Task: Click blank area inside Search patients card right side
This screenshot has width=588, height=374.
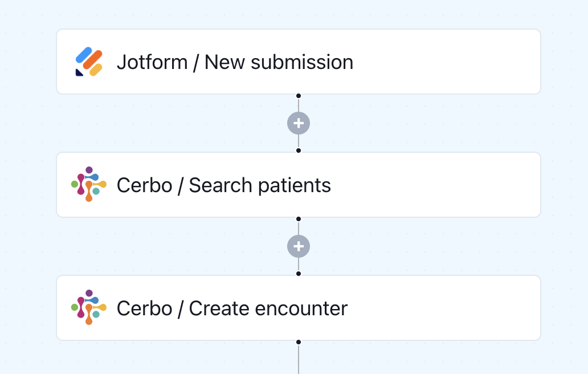Action: (x=435, y=185)
